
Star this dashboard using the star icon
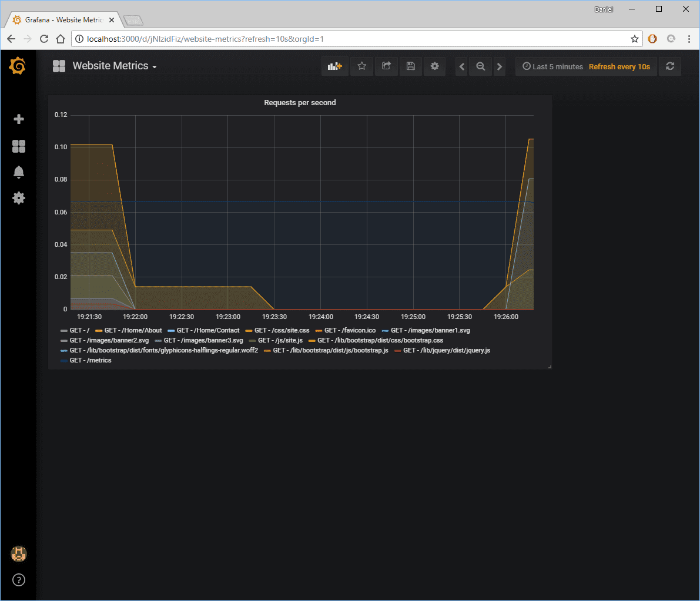[361, 66]
